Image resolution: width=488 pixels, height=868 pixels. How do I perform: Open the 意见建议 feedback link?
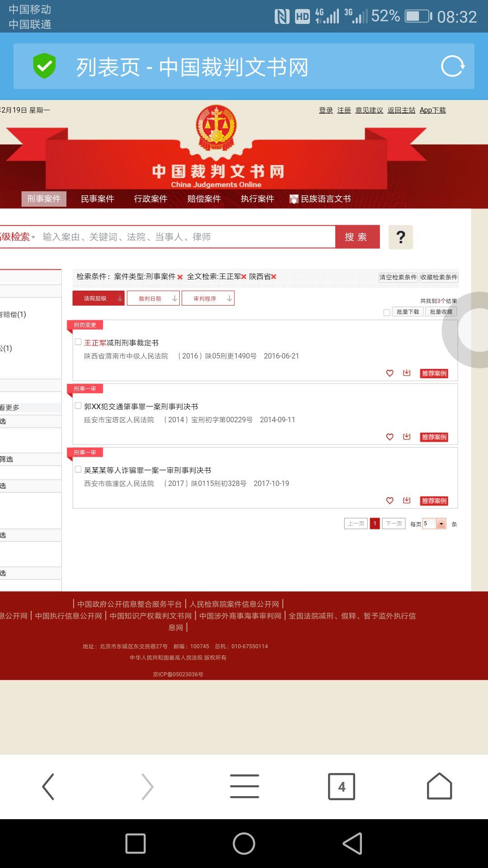(369, 110)
